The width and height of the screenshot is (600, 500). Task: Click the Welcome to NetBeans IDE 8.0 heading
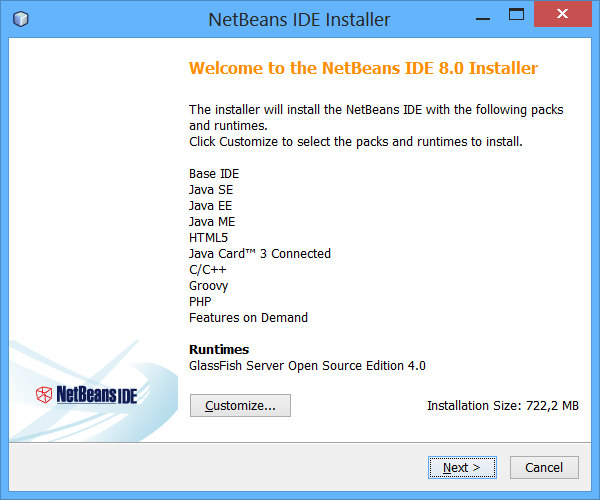363,69
